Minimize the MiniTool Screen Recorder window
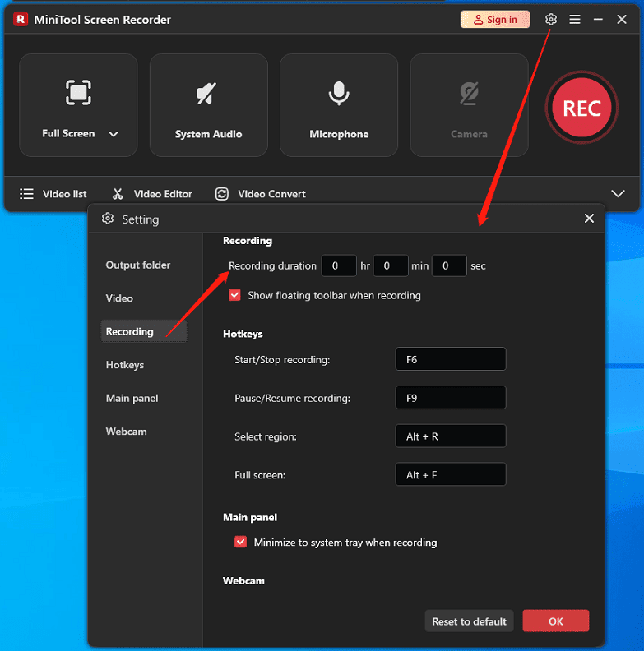Viewport: 644px width, 651px height. point(598,19)
